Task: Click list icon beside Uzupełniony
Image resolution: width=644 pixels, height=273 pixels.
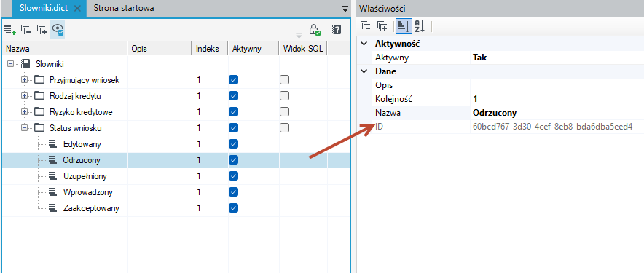Action: tap(52, 175)
